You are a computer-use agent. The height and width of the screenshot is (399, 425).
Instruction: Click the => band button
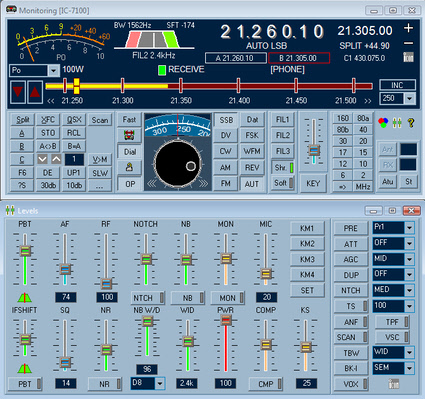342,187
